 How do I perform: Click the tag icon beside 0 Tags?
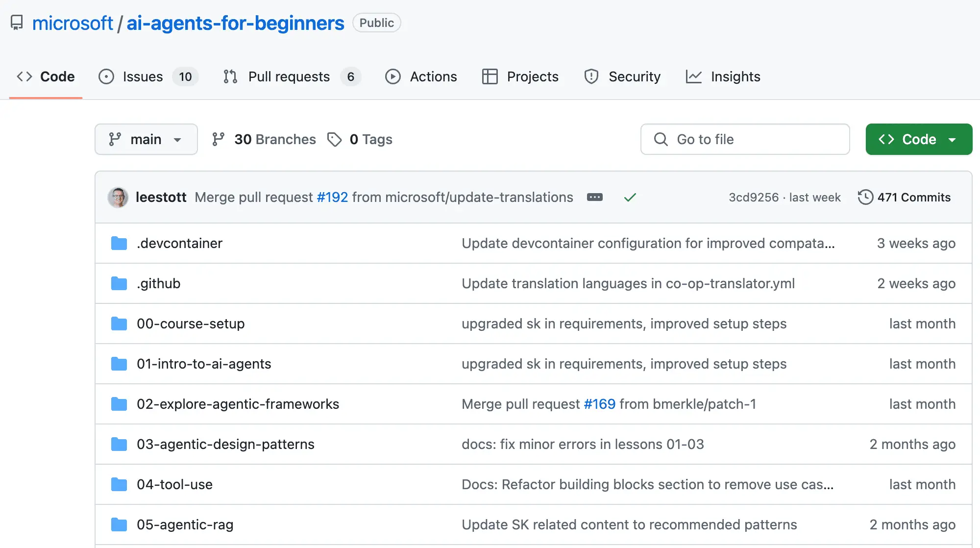coord(334,140)
